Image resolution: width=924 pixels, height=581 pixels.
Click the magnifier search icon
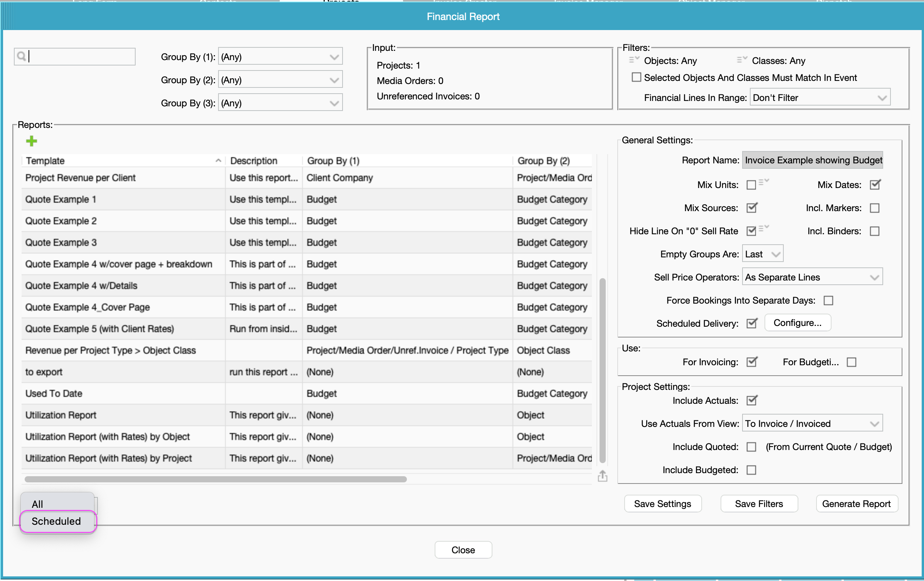(x=22, y=57)
